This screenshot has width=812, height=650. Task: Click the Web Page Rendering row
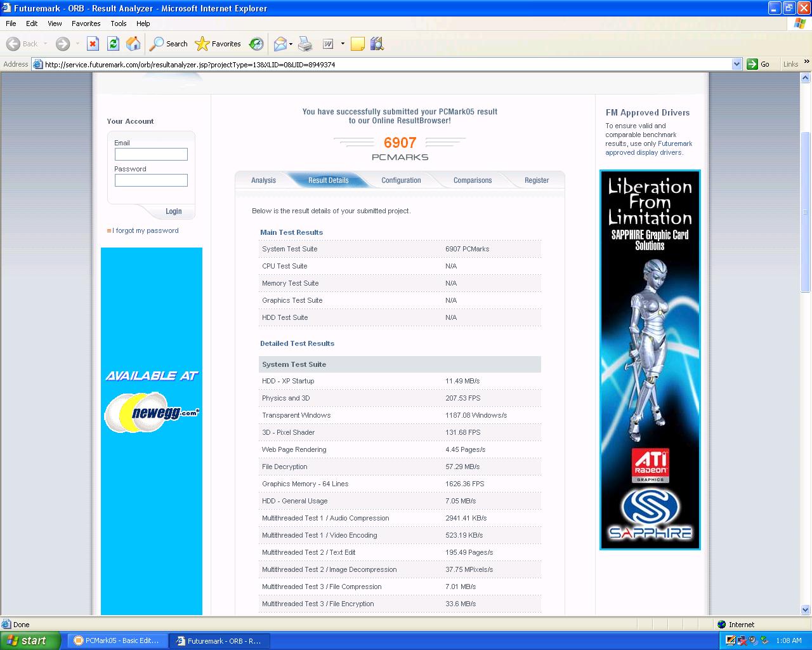point(400,449)
